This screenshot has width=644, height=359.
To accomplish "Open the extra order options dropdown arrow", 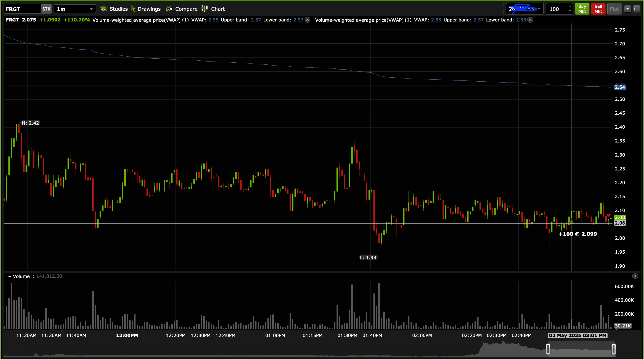I will point(627,9).
